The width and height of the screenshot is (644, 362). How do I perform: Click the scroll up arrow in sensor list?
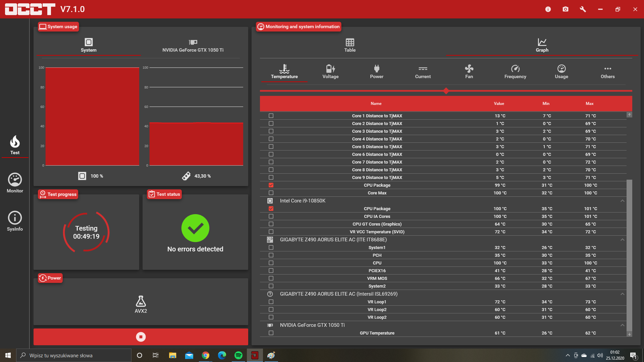(630, 115)
